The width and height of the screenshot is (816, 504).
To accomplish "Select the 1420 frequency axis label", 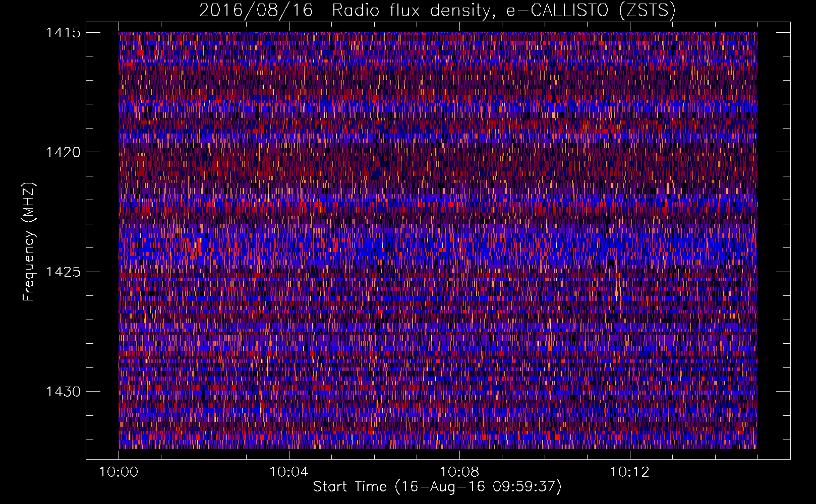I will [x=63, y=152].
